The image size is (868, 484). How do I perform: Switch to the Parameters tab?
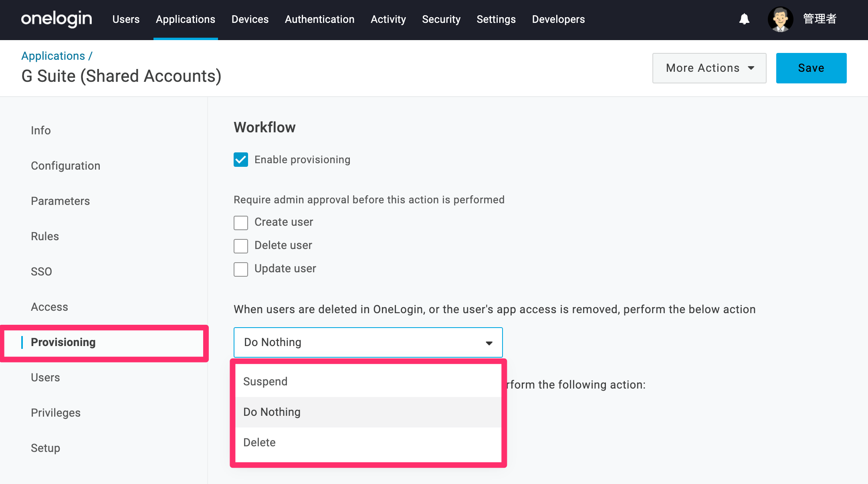tap(61, 201)
